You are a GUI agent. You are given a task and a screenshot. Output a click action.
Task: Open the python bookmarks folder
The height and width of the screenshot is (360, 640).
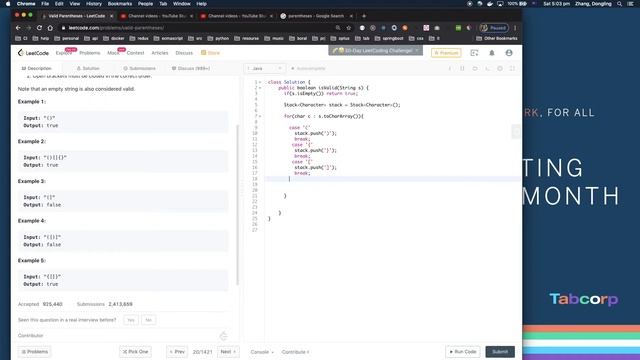218,38
